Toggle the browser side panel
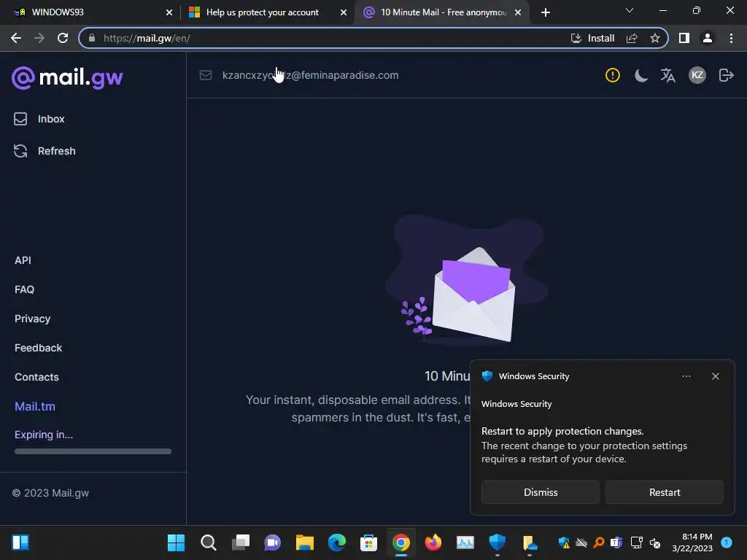Image resolution: width=747 pixels, height=560 pixels. [x=684, y=38]
